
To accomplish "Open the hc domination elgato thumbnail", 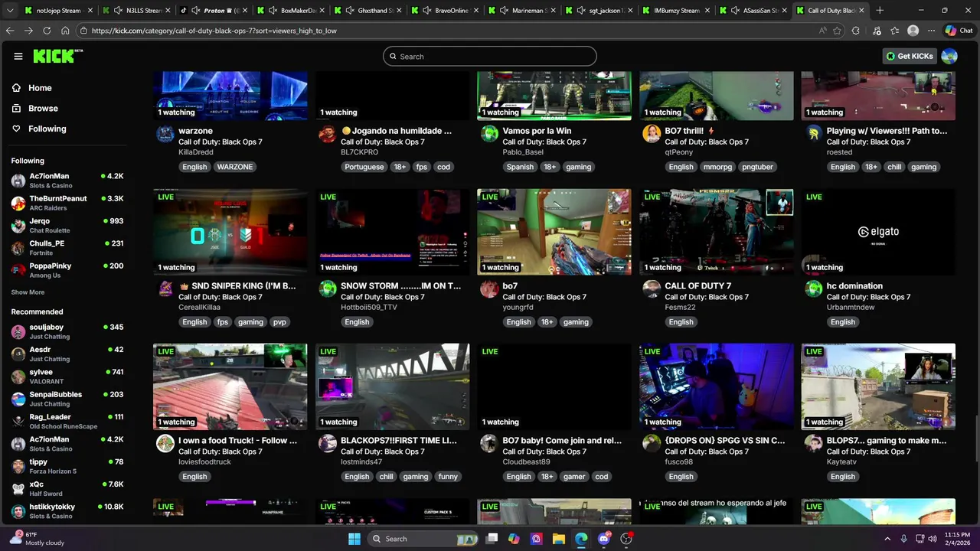I will click(x=878, y=232).
